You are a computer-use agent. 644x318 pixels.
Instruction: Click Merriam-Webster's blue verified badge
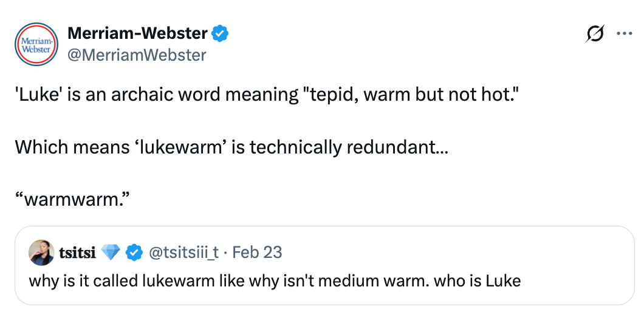[220, 34]
